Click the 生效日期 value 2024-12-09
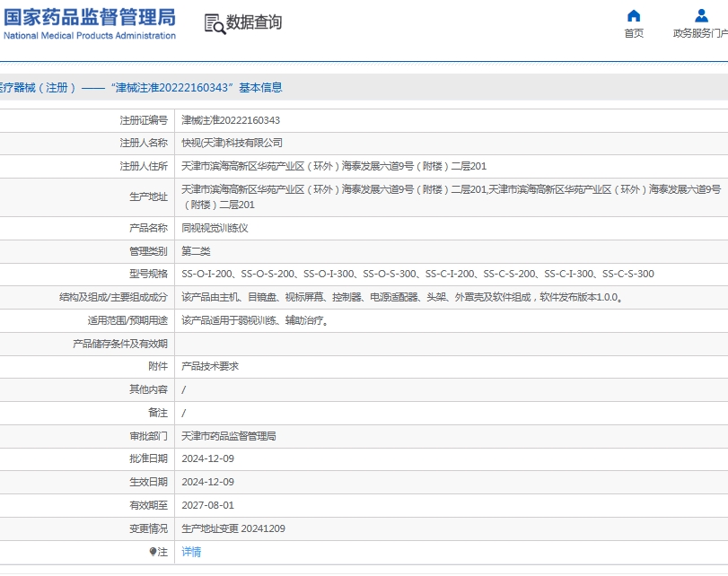This screenshot has height=576, width=728. pos(208,482)
